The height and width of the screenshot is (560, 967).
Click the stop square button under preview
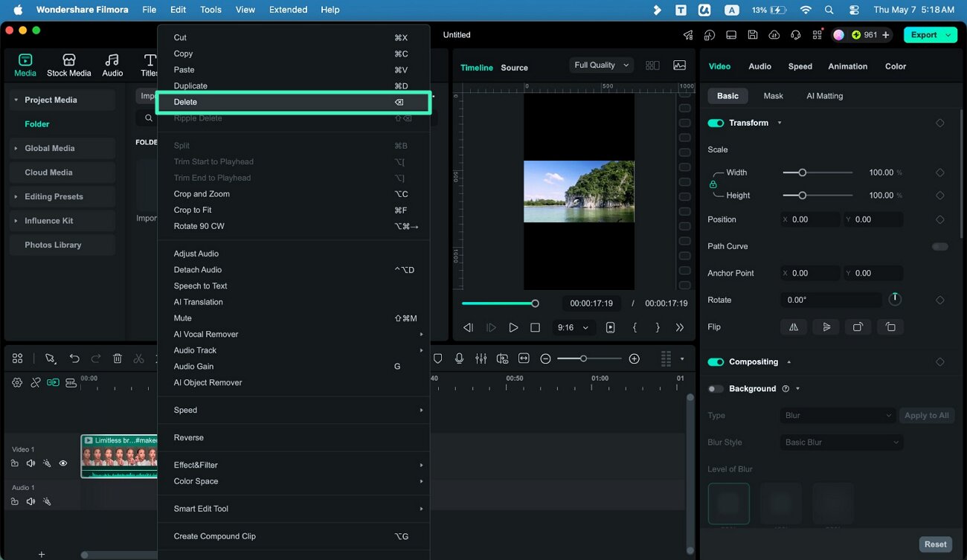(535, 327)
